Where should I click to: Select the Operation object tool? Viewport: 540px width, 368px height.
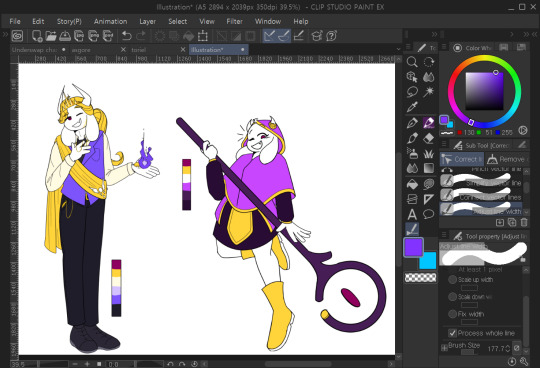(x=412, y=77)
